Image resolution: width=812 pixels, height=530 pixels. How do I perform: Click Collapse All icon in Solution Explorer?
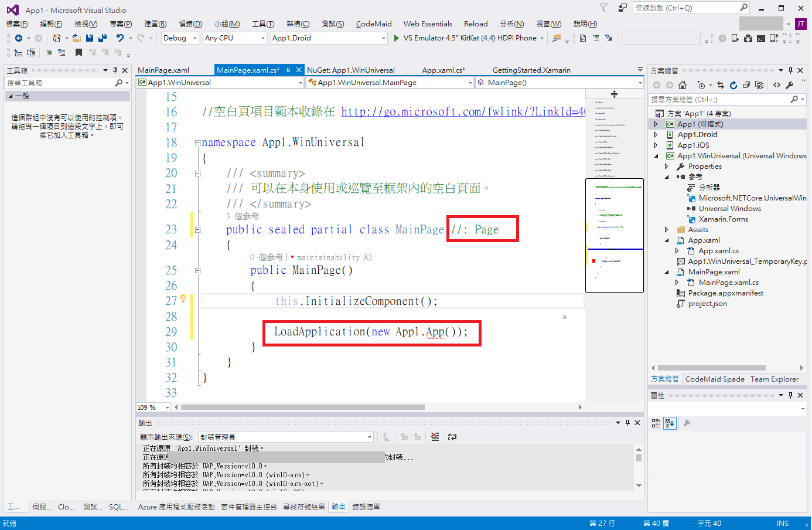746,85
